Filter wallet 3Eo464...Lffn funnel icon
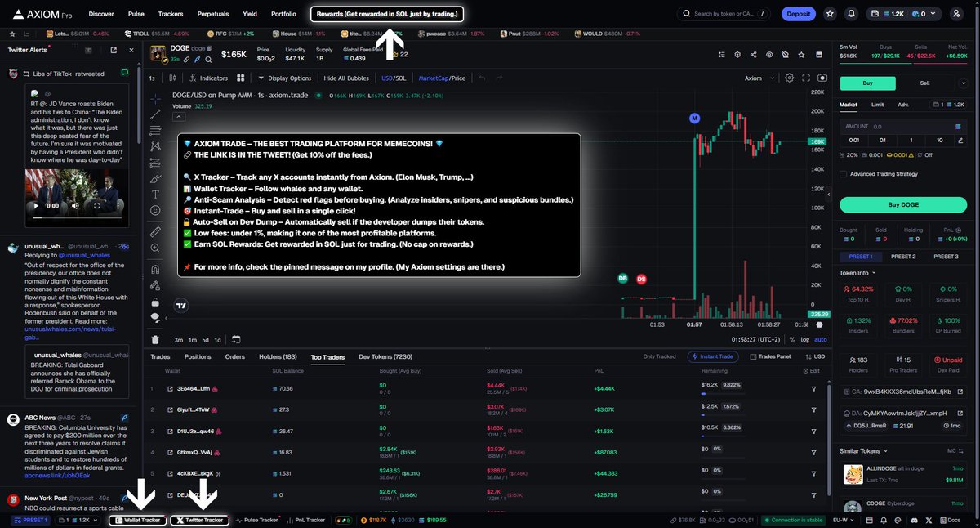 click(x=813, y=388)
